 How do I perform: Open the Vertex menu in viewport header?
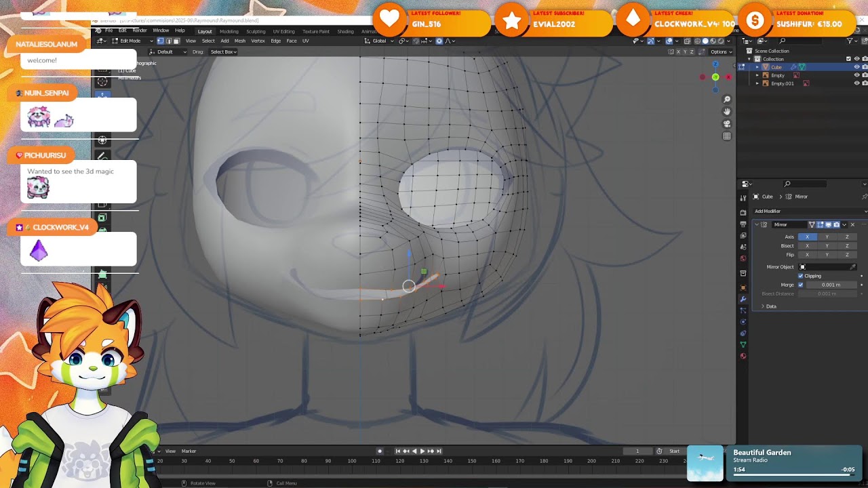coord(258,41)
